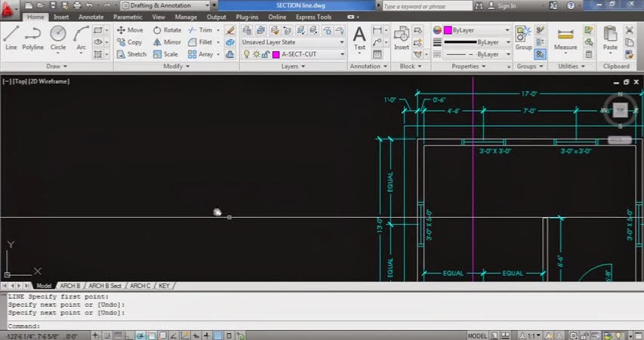Click the magenta layer color swatch
This screenshot has height=340, width=644.
[x=276, y=54]
